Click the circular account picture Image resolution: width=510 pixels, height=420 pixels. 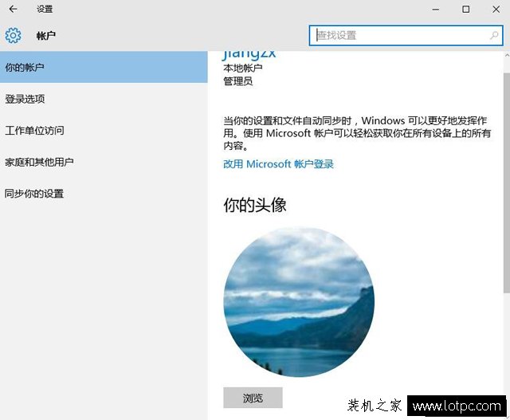[299, 302]
